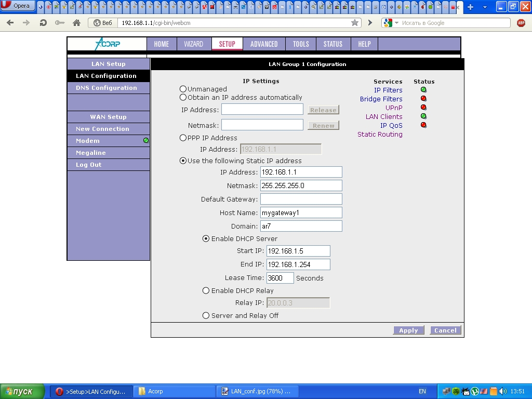Select the Unmanaged radio option
The height and width of the screenshot is (399, 532).
coord(183,89)
